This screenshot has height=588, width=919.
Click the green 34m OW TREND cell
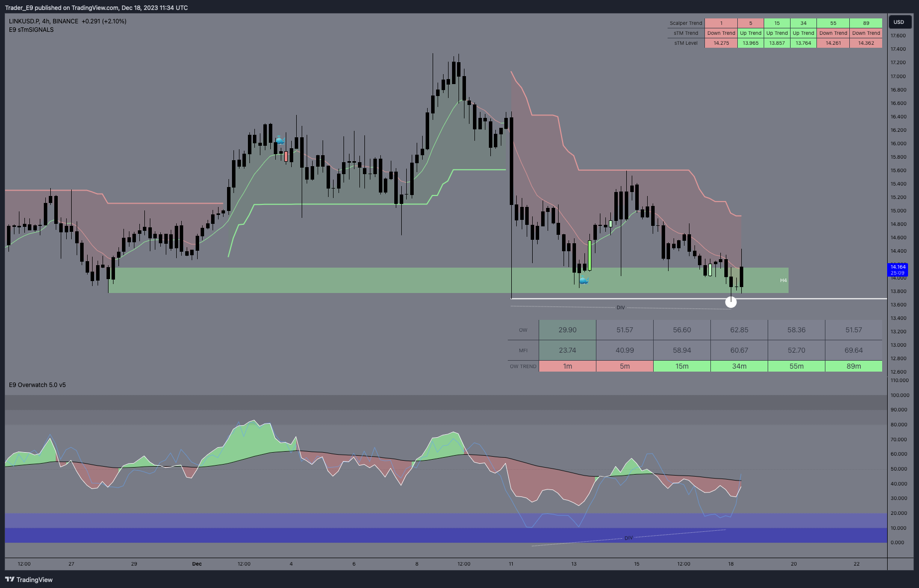click(739, 366)
